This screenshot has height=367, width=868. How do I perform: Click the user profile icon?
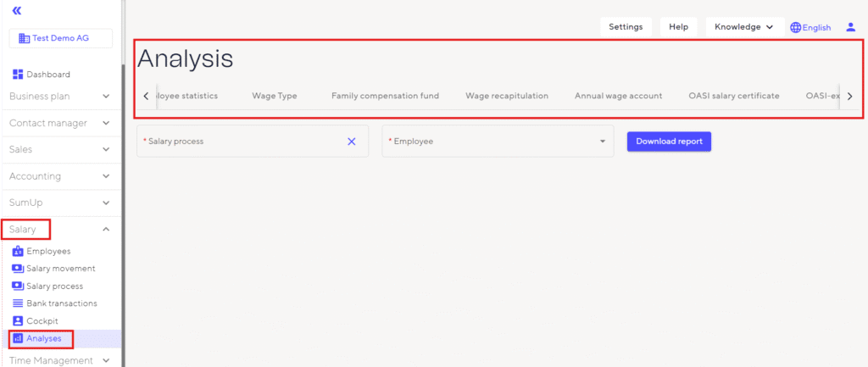(851, 27)
